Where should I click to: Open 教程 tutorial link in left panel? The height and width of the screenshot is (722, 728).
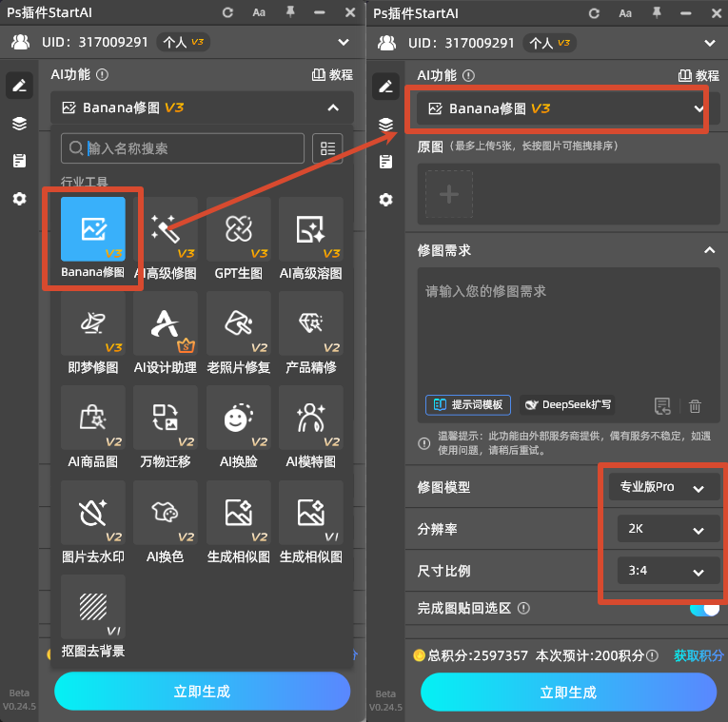point(332,75)
